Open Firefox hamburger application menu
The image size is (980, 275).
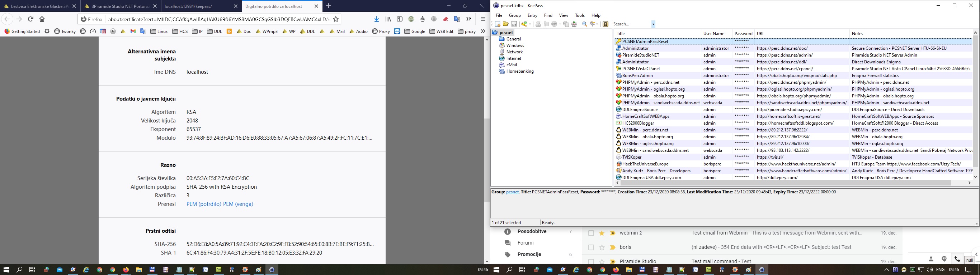[x=483, y=19]
